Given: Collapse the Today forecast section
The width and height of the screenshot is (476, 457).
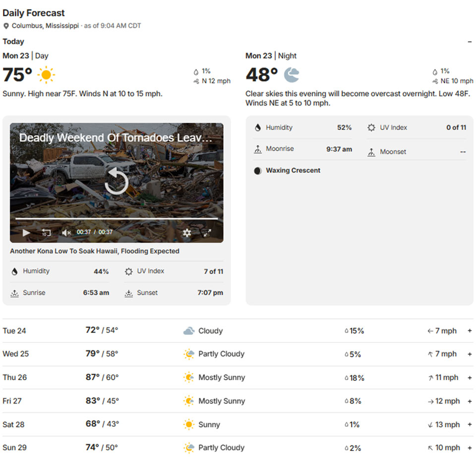Looking at the screenshot, I should point(470,42).
